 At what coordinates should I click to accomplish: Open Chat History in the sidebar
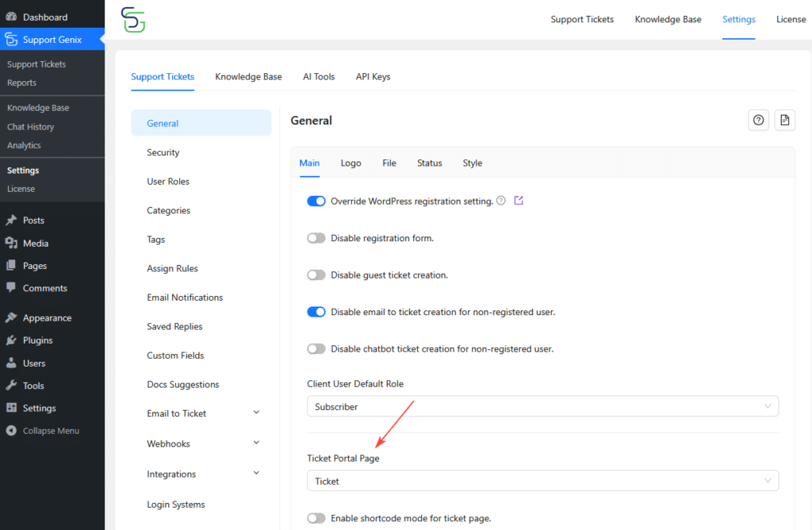click(30, 127)
